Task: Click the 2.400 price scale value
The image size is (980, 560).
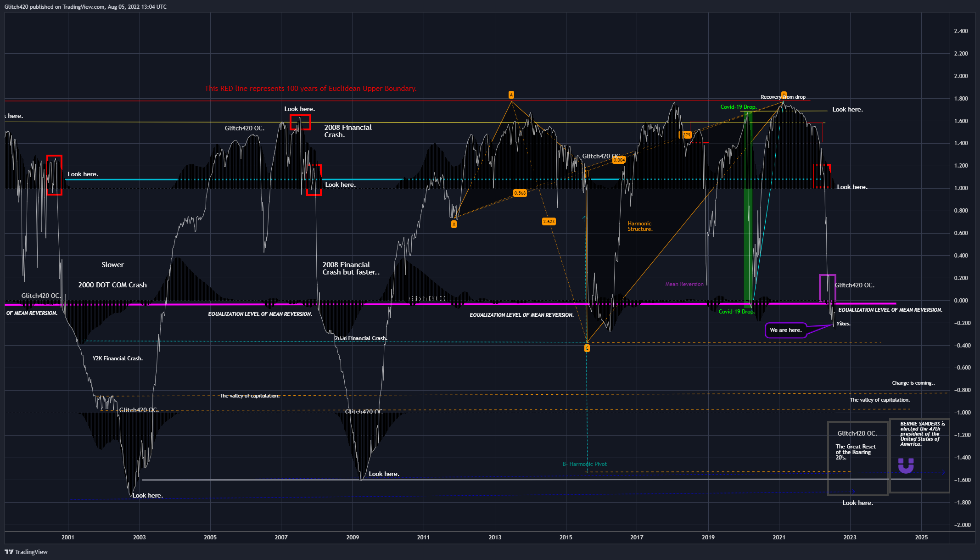Action: click(961, 31)
